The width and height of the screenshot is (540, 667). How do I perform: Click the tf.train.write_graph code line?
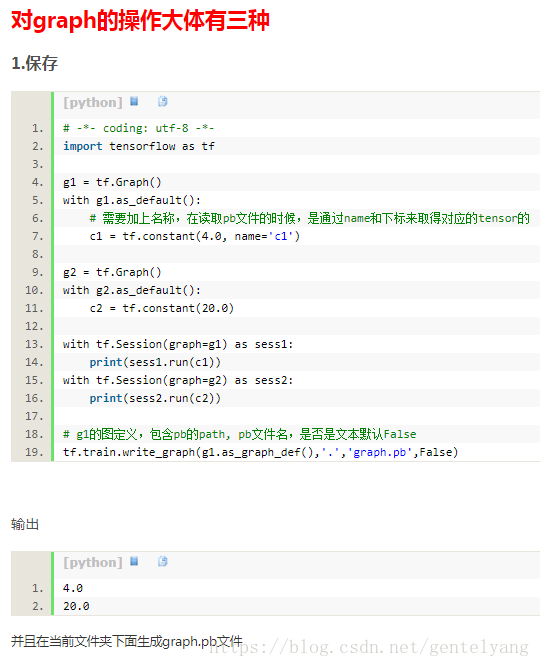tap(260, 452)
